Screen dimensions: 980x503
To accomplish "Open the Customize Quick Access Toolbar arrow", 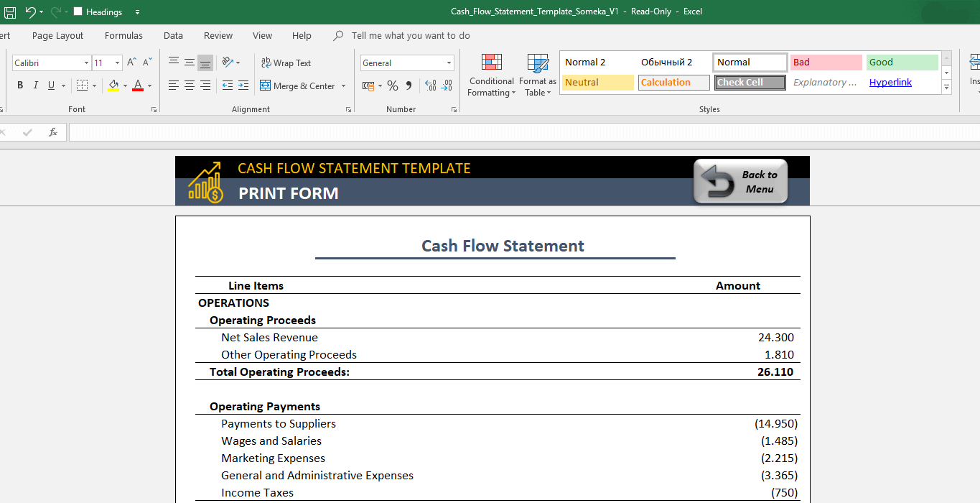I will point(137,12).
